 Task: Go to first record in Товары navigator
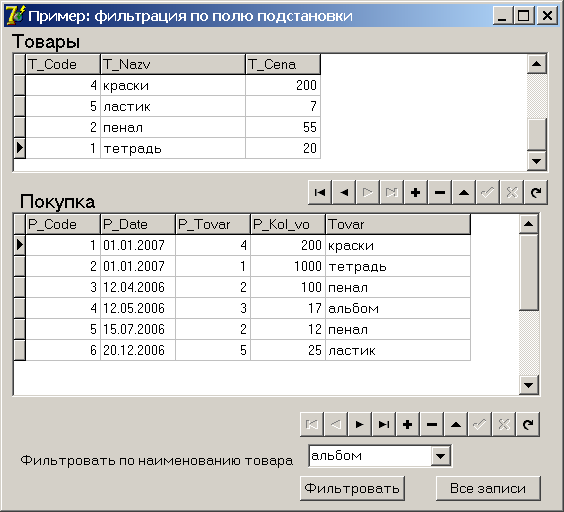(320, 193)
